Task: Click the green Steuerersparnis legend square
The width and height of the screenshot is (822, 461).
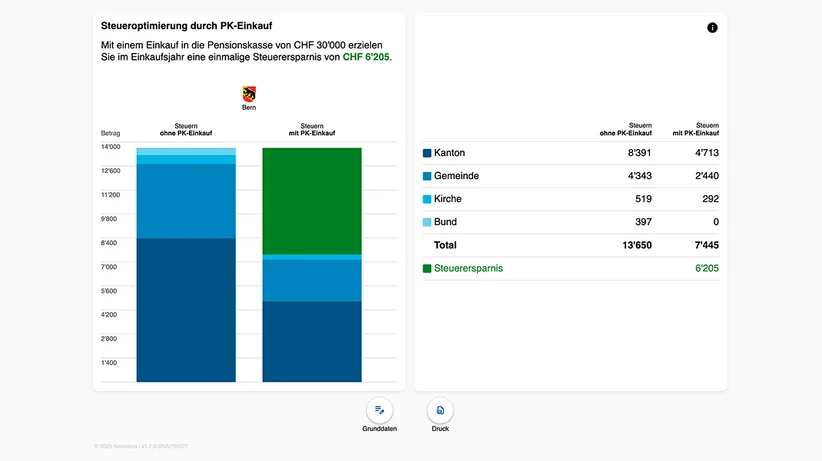Action: click(427, 269)
